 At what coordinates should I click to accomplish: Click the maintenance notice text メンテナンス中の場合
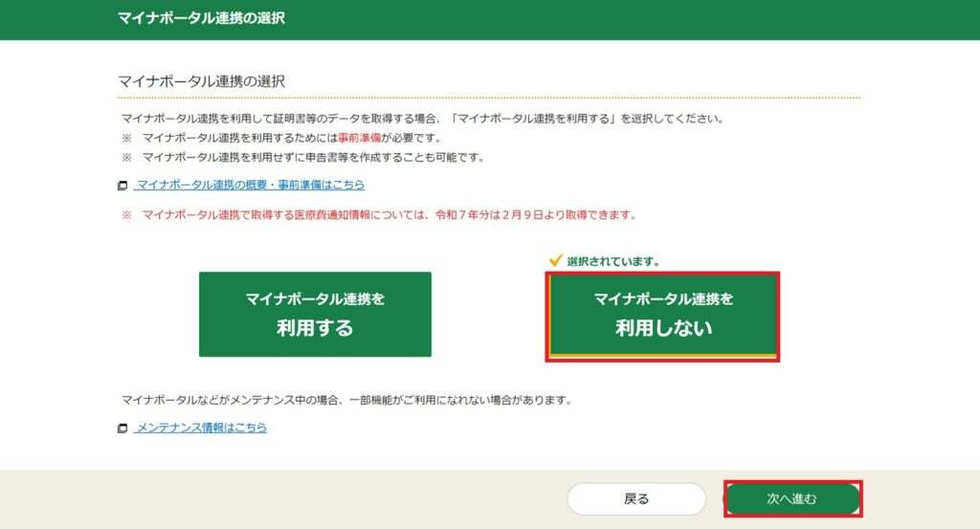[x=346, y=400]
